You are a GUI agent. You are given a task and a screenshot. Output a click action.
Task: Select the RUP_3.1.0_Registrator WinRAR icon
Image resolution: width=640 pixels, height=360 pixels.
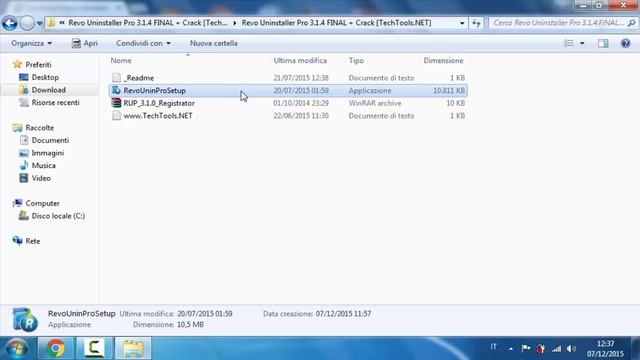[x=116, y=103]
